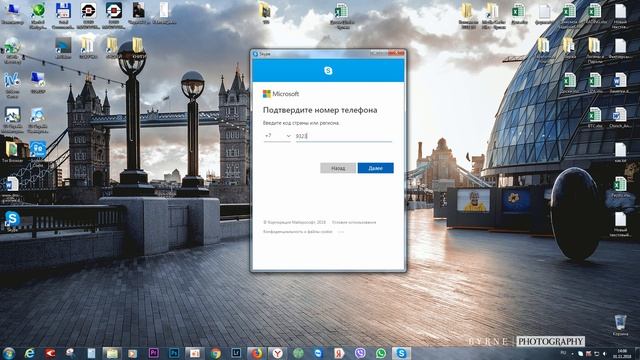Viewport: 640px width, 360px height.
Task: Switch to Skype taskbar button
Action: point(401,353)
